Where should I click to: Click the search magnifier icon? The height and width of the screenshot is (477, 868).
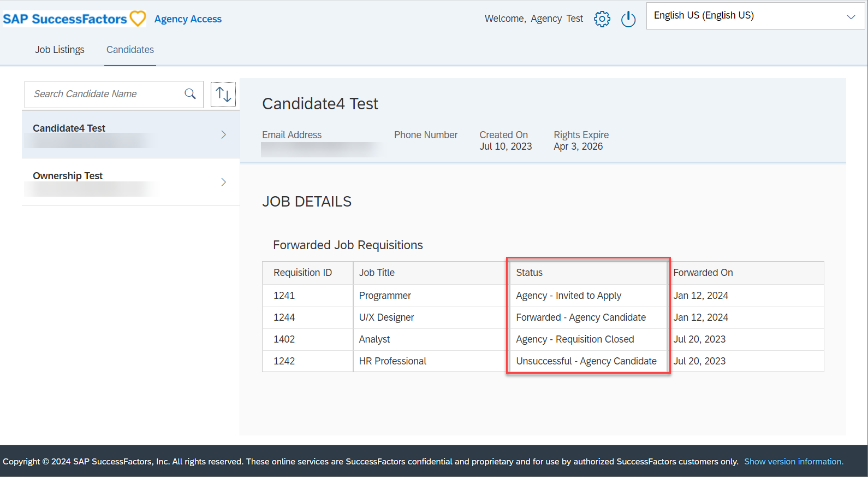coord(190,94)
